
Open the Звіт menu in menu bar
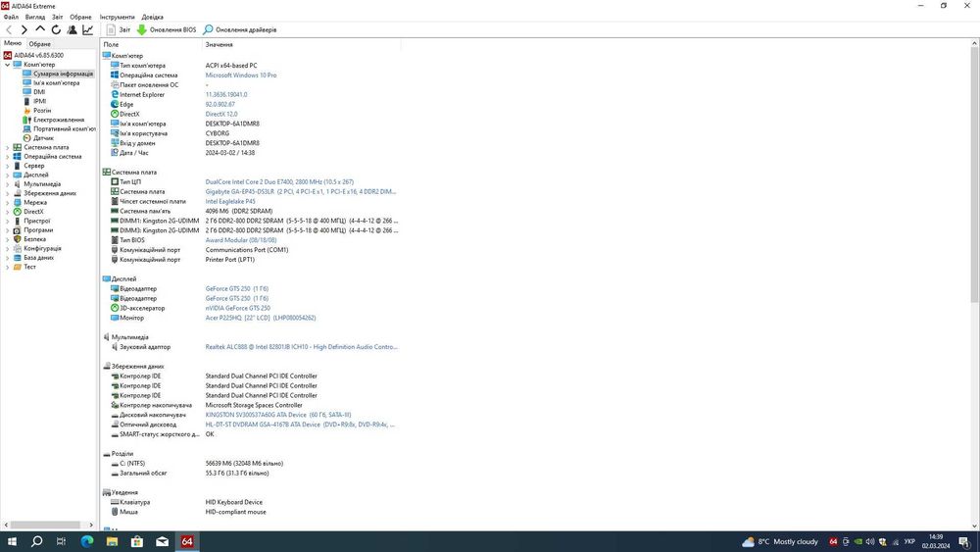pyautogui.click(x=58, y=17)
